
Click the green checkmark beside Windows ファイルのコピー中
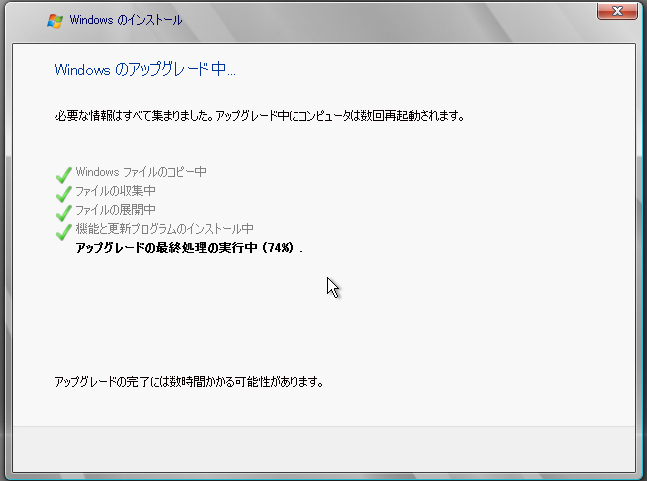click(64, 174)
